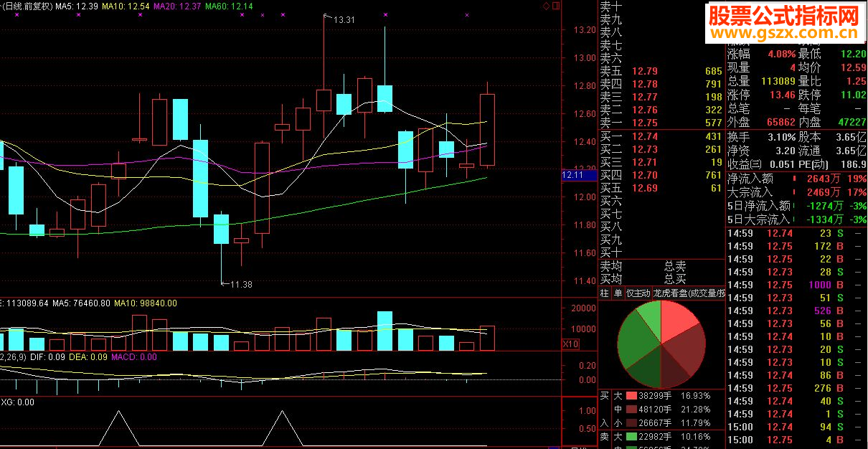Click the 买中 48120手 legend swatch
868x449 pixels.
pos(631,410)
